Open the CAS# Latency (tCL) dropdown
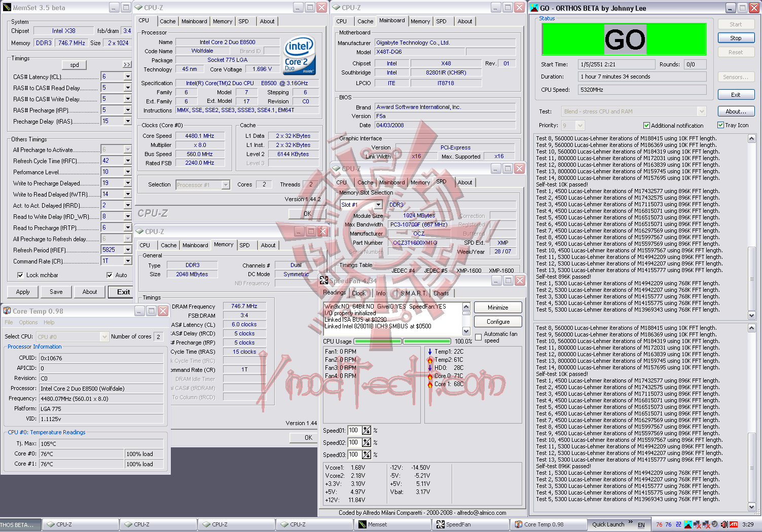The image size is (762, 532). (128, 77)
